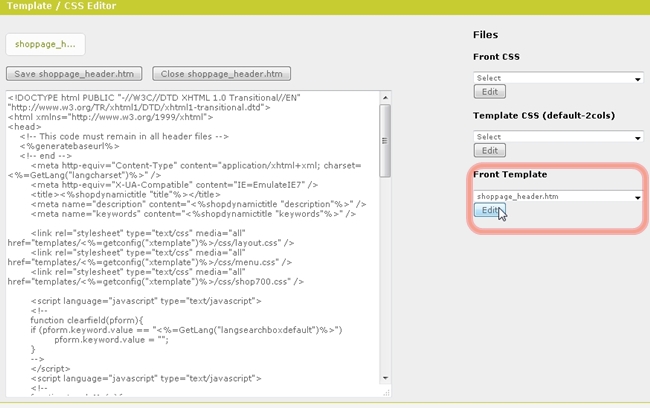Click the meta name="description" line
The width and height of the screenshot is (650, 408).
click(198, 204)
